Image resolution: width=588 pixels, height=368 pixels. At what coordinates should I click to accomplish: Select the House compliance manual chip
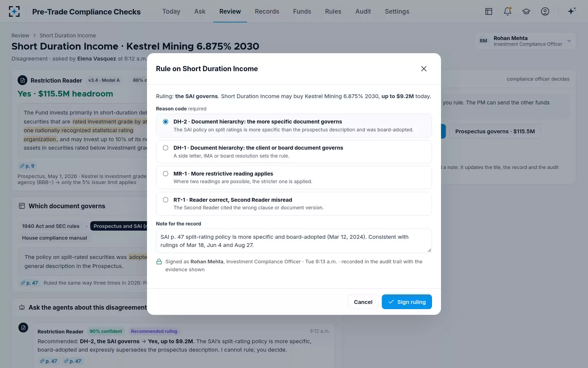[x=55, y=238]
